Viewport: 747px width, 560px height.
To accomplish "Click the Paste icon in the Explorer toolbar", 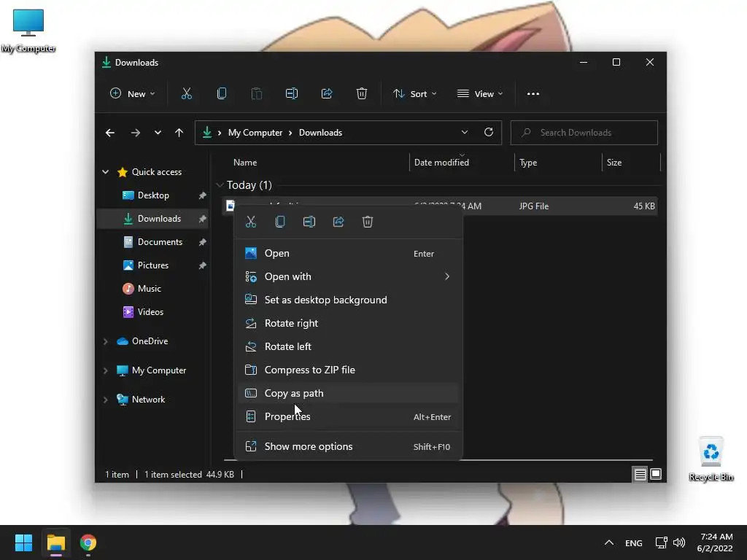I will pyautogui.click(x=256, y=94).
